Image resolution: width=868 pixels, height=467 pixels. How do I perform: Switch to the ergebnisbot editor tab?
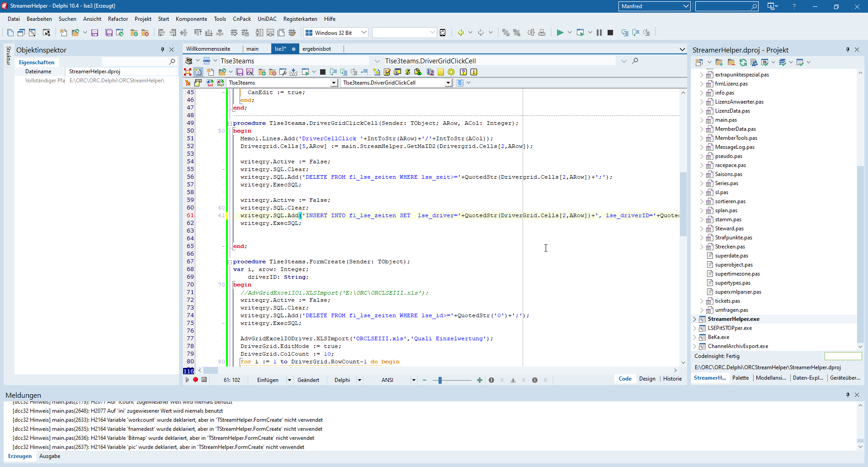(316, 49)
